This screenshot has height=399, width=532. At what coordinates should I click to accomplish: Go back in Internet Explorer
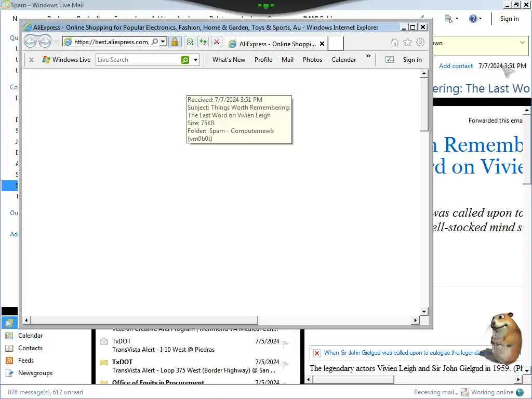click(30, 42)
